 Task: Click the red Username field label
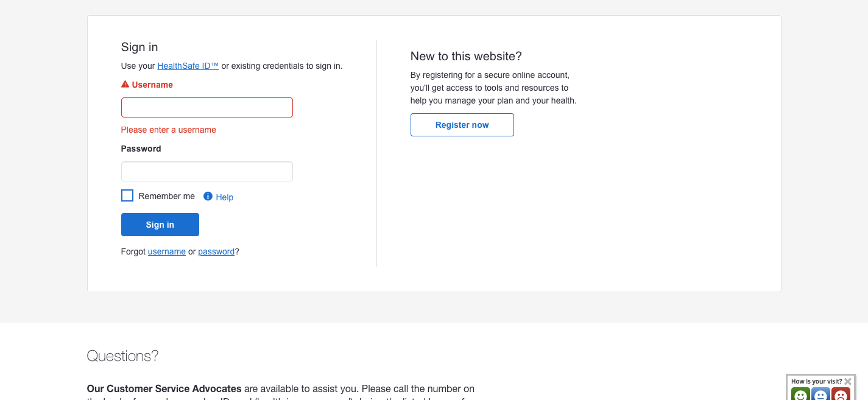152,85
